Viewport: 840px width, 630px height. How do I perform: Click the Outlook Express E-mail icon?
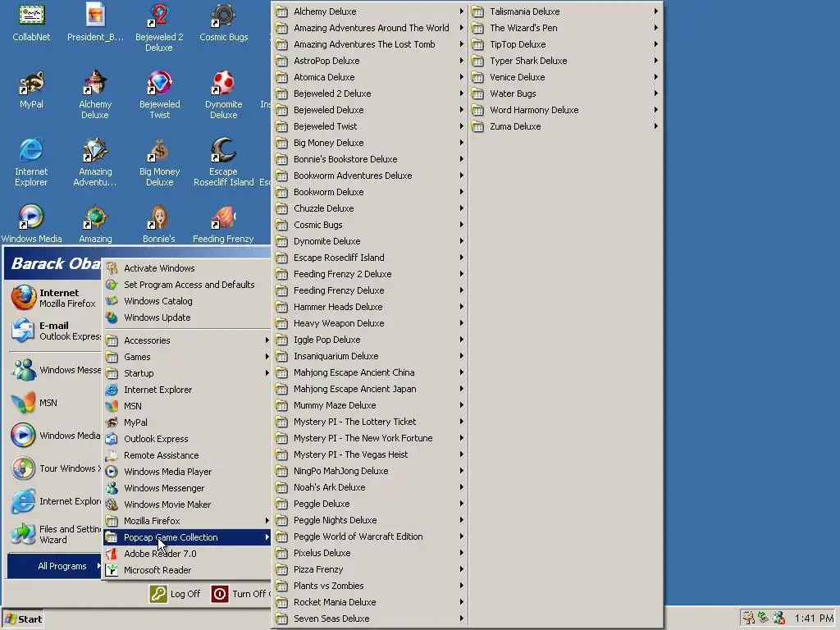[x=24, y=331]
